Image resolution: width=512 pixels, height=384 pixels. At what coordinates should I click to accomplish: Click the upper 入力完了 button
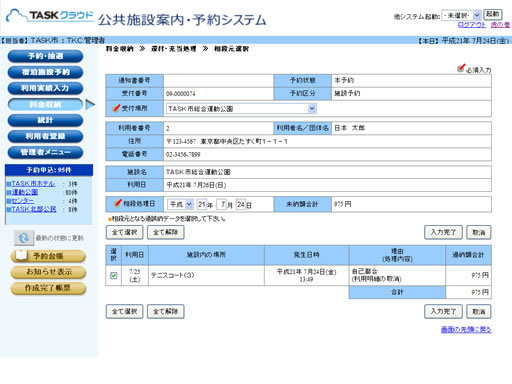click(x=443, y=232)
